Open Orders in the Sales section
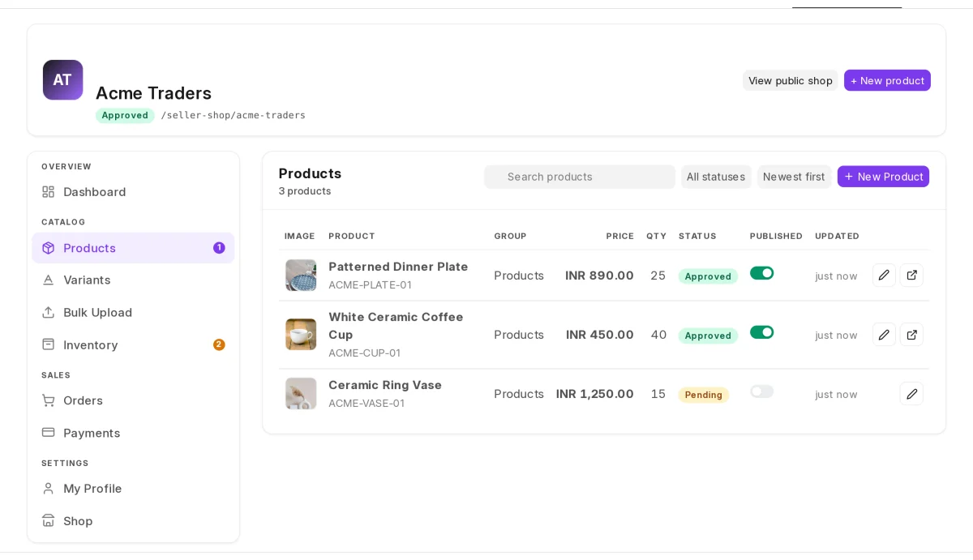The image size is (973, 560). pos(133,400)
